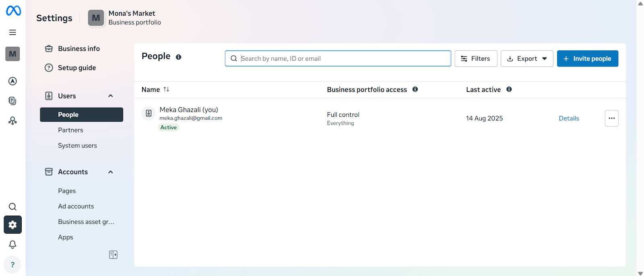644x276 pixels.
Task: Open the Filters button
Action: pyautogui.click(x=476, y=59)
